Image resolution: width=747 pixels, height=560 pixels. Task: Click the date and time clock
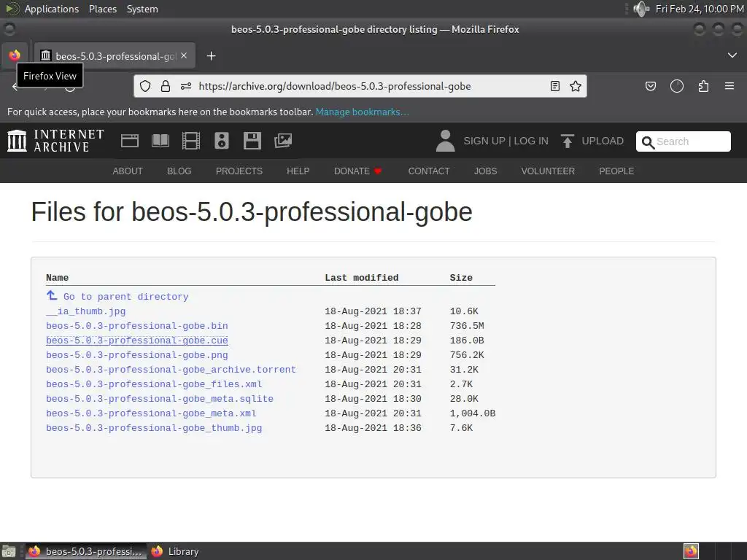tap(700, 9)
